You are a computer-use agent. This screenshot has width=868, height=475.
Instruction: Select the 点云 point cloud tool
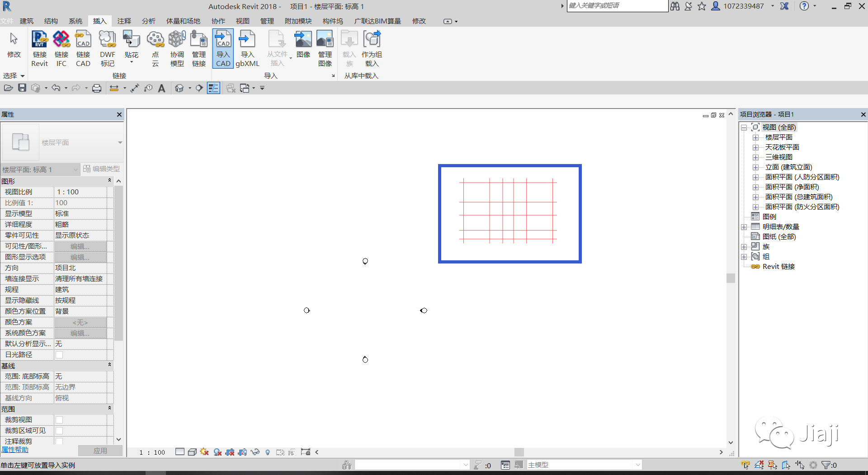click(x=155, y=49)
